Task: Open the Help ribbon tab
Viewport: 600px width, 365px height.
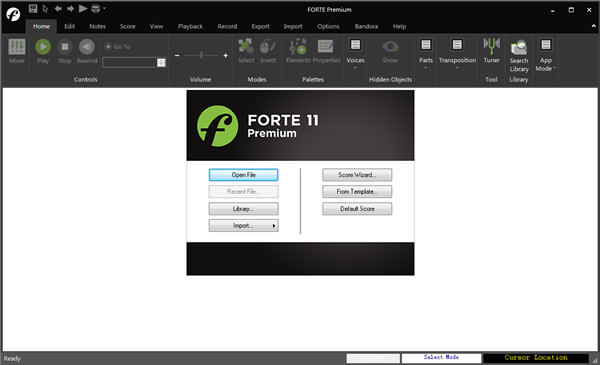Action: click(x=399, y=26)
